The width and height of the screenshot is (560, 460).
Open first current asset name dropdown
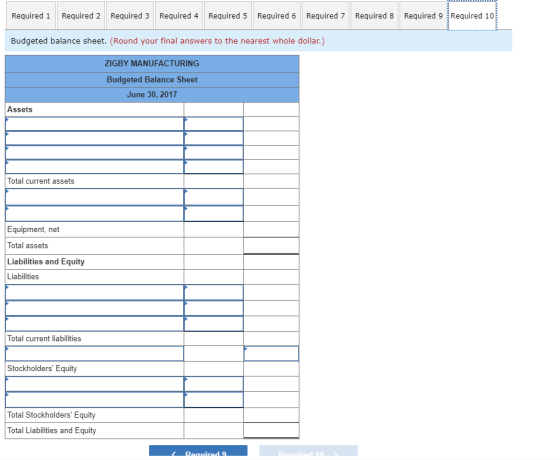95,124
